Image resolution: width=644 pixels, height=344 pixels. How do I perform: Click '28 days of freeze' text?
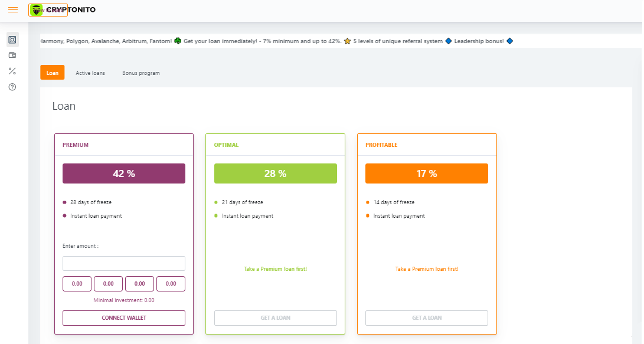[91, 202]
